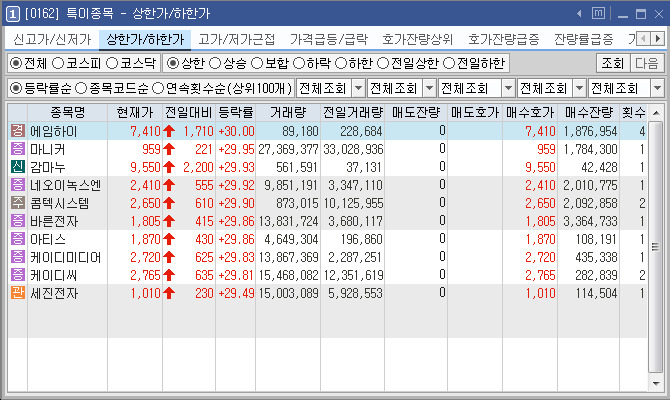
Task: Click the 조회 search button
Action: (x=612, y=63)
